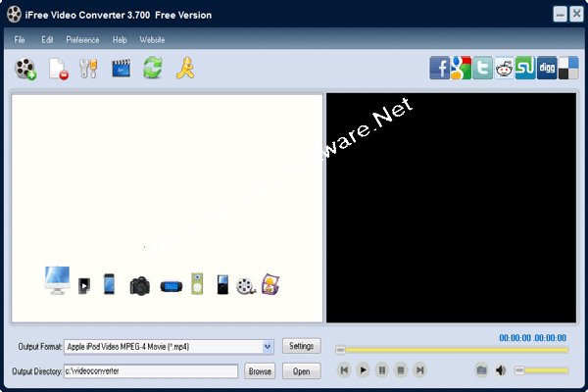588x392 pixels.
Task: Choose the iPhone device icon
Action: coord(109,284)
